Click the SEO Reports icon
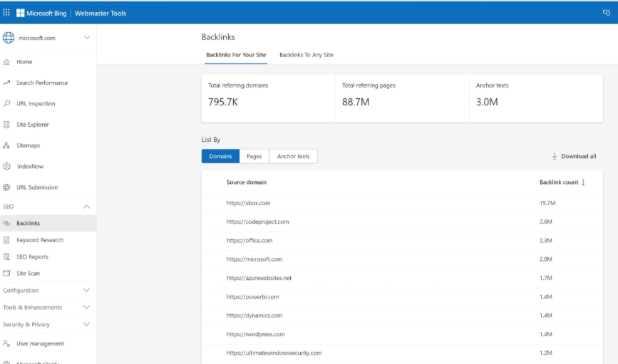618x364 pixels. coord(6,256)
